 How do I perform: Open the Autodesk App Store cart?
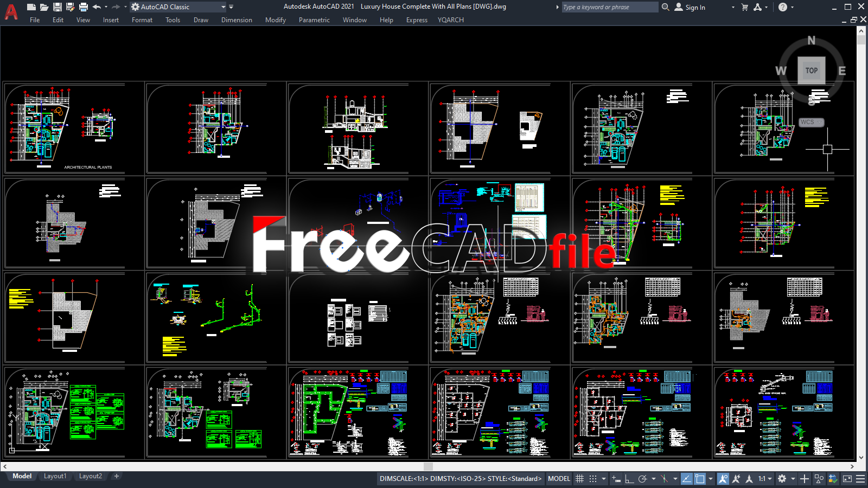pyautogui.click(x=744, y=7)
